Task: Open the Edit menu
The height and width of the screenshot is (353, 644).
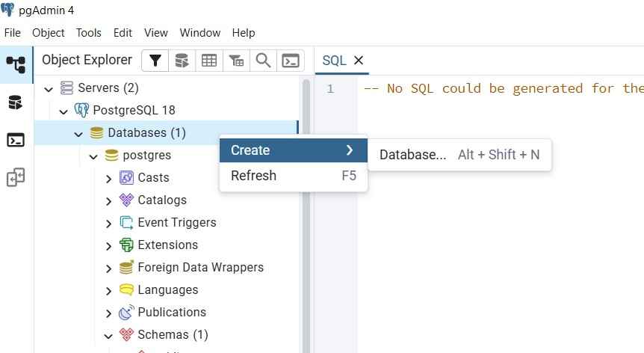Action: (x=123, y=33)
